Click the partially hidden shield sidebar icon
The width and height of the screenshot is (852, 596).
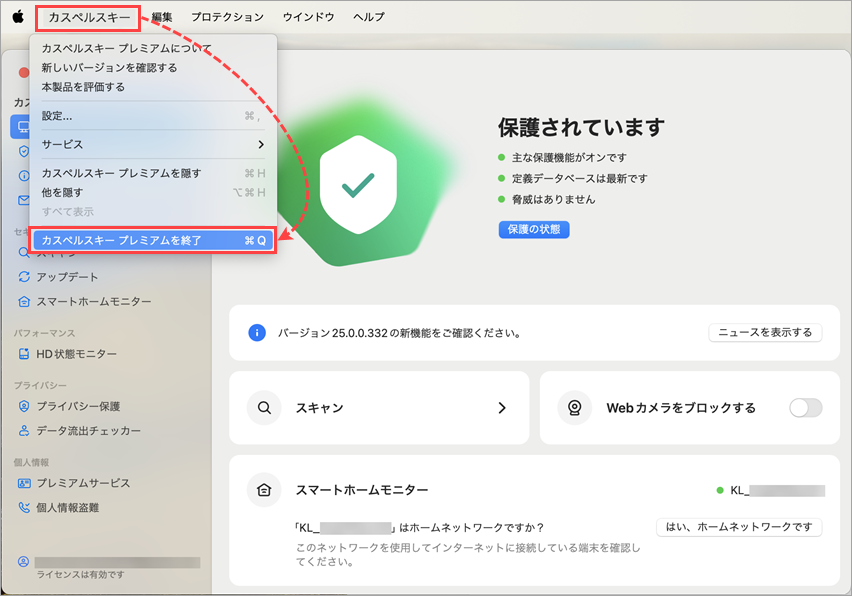click(x=23, y=151)
